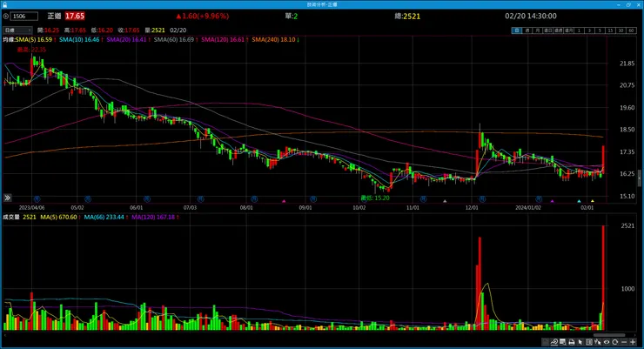Image resolution: width=644 pixels, height=349 pixels.
Task: Click the circular refresh icon
Action: (615, 342)
